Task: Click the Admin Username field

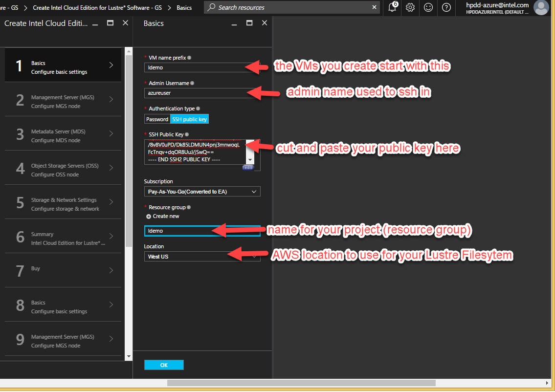Action: [202, 93]
